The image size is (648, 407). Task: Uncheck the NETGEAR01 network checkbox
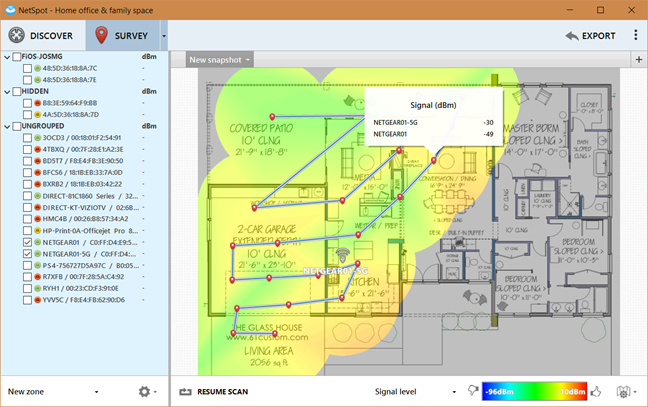pyautogui.click(x=27, y=242)
